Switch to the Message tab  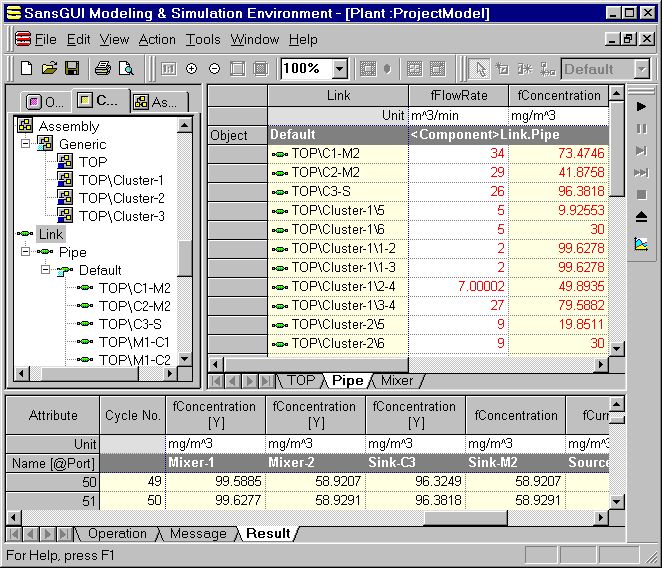point(197,534)
